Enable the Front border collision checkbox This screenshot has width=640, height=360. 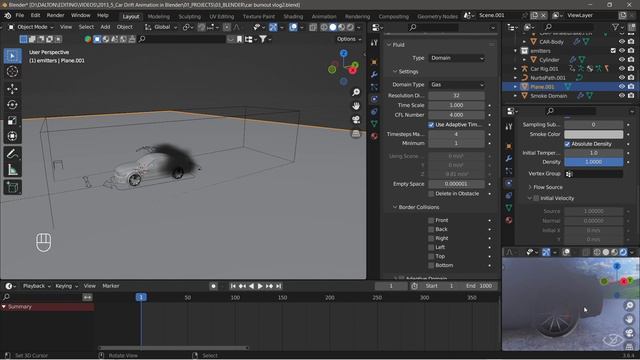coord(431,220)
